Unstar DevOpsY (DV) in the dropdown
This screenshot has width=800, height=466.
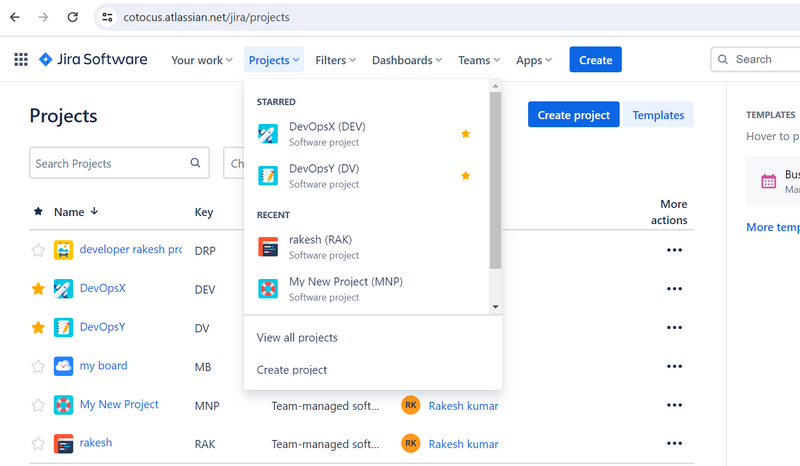465,176
